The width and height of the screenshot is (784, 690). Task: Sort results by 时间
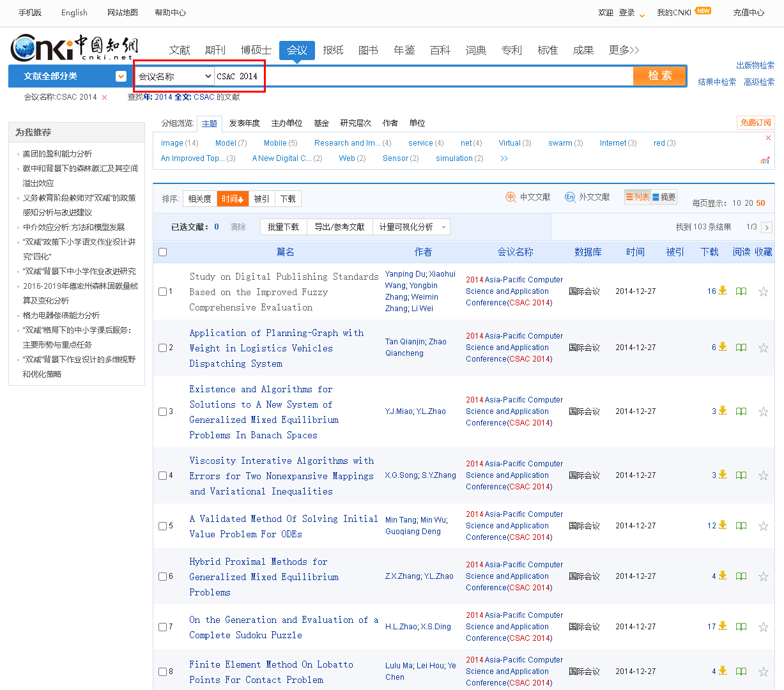click(x=233, y=199)
